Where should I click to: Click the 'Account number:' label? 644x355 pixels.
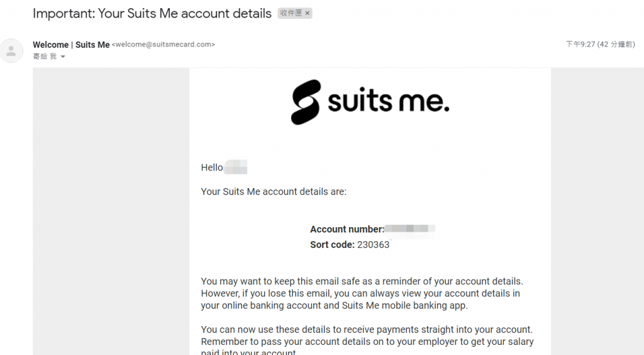pyautogui.click(x=347, y=229)
